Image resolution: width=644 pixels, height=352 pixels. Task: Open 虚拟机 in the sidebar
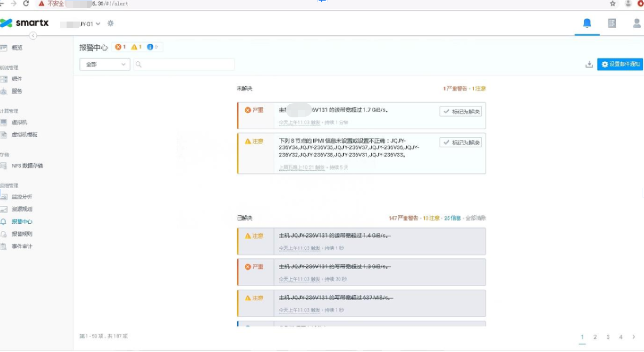[19, 122]
